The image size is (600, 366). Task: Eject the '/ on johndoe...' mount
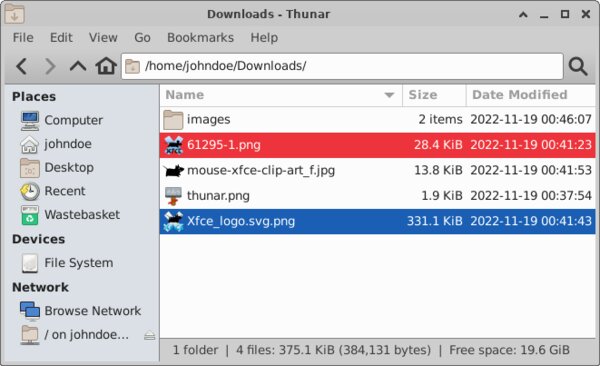(150, 336)
